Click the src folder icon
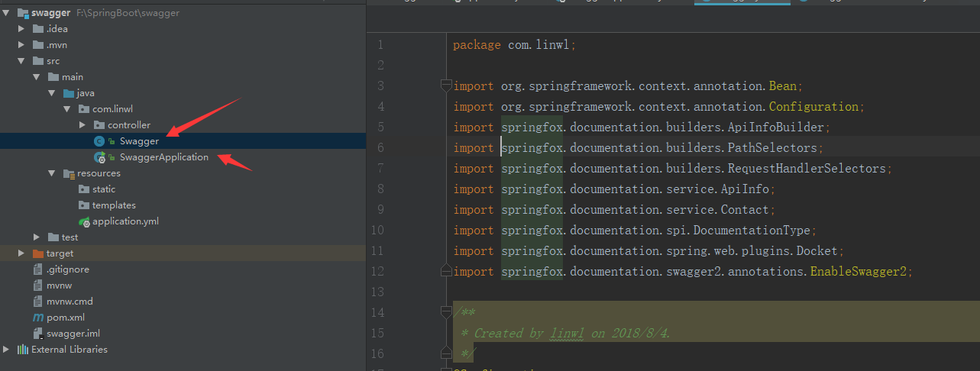This screenshot has width=980, height=371. (x=37, y=61)
